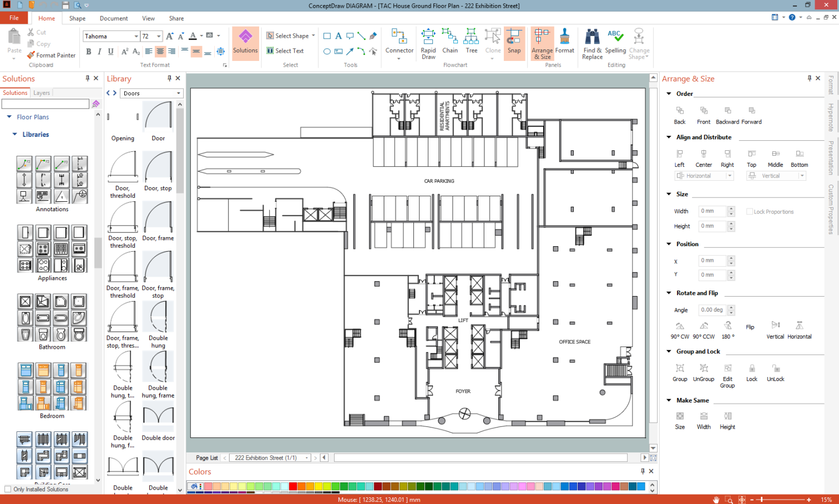Open the Shape ribbon tab
Image resolution: width=839 pixels, height=504 pixels.
[x=77, y=18]
